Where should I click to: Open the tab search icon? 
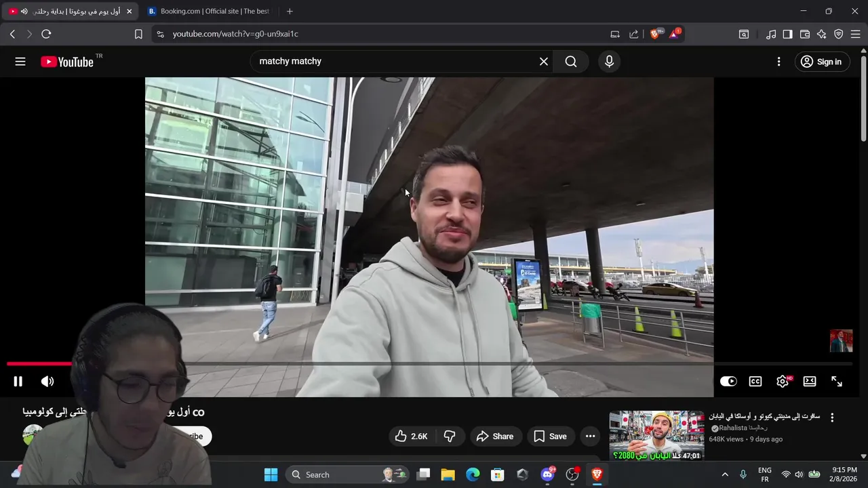pos(744,34)
